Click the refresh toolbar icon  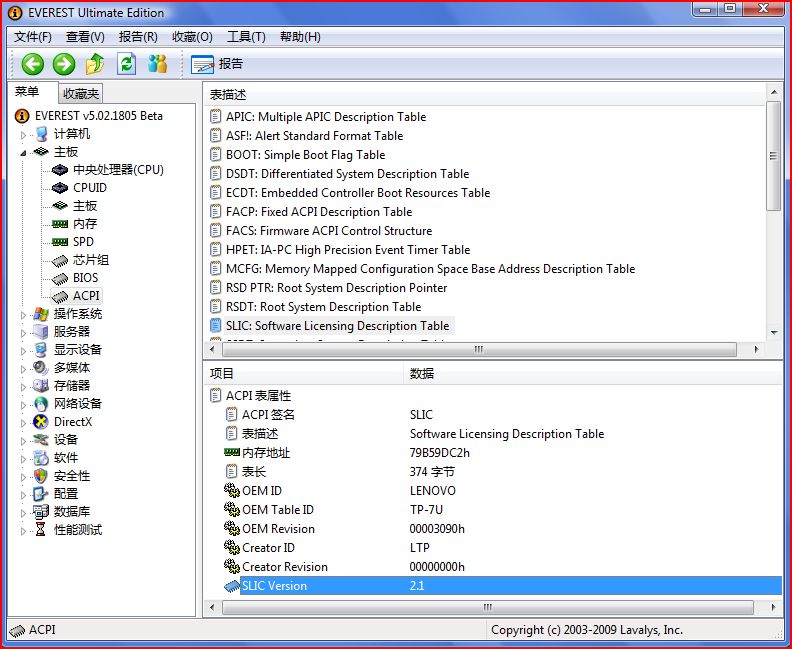click(x=126, y=64)
